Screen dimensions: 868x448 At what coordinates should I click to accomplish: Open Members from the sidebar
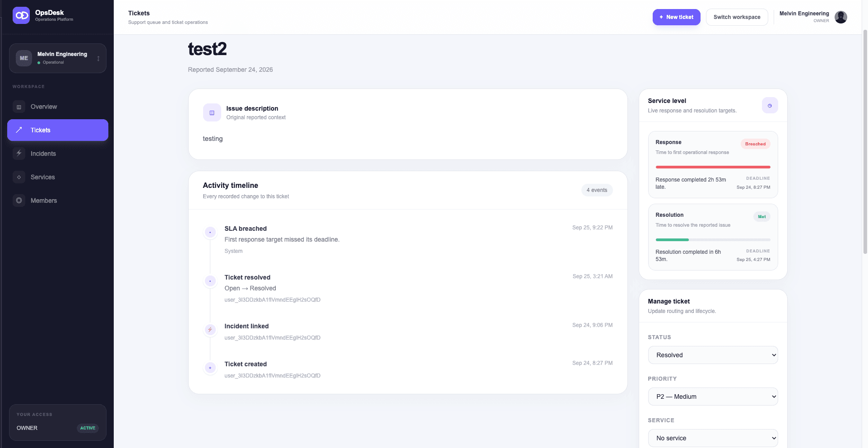[x=58, y=201]
